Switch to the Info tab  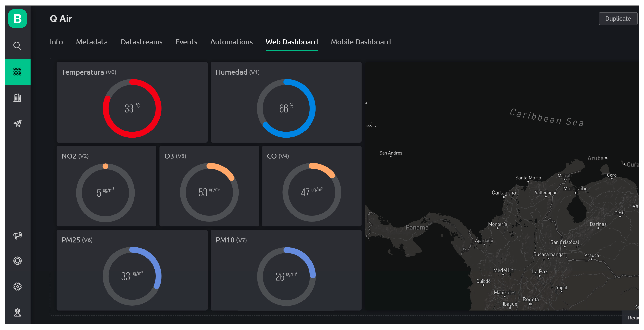56,42
